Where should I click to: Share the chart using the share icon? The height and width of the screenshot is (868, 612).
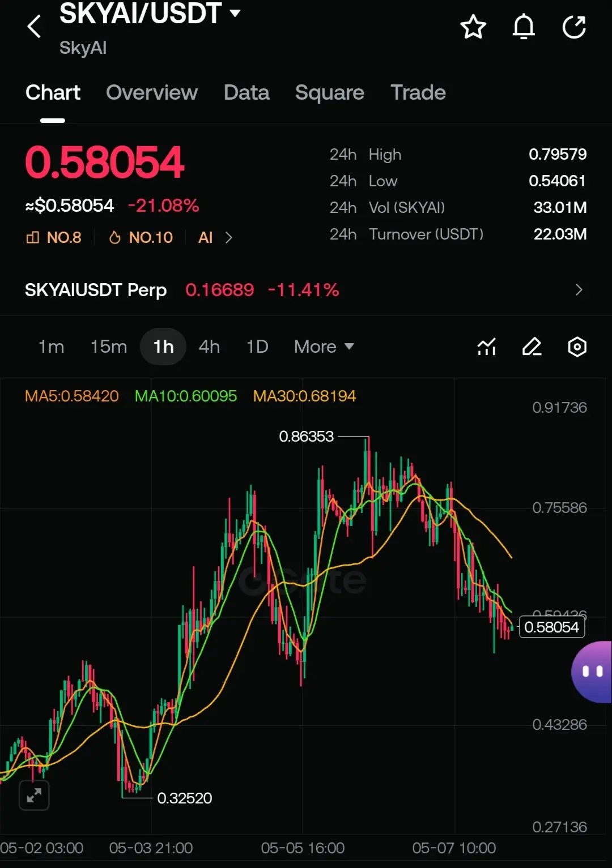click(574, 27)
